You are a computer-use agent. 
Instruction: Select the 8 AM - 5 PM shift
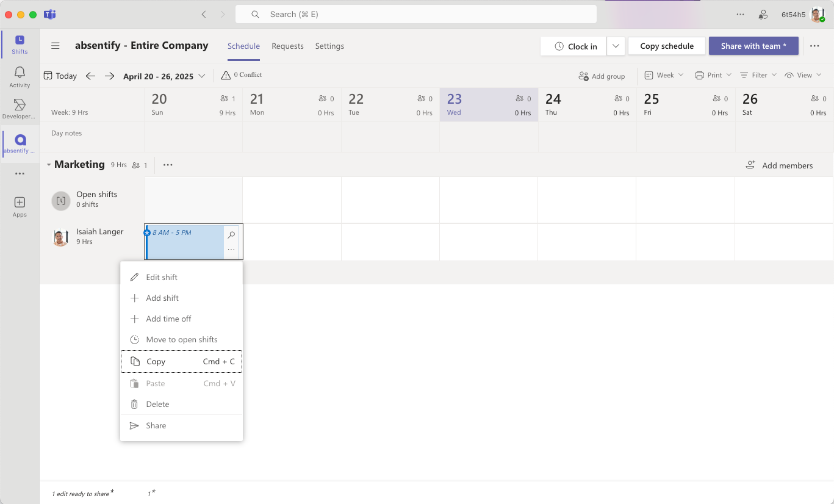[x=185, y=242]
